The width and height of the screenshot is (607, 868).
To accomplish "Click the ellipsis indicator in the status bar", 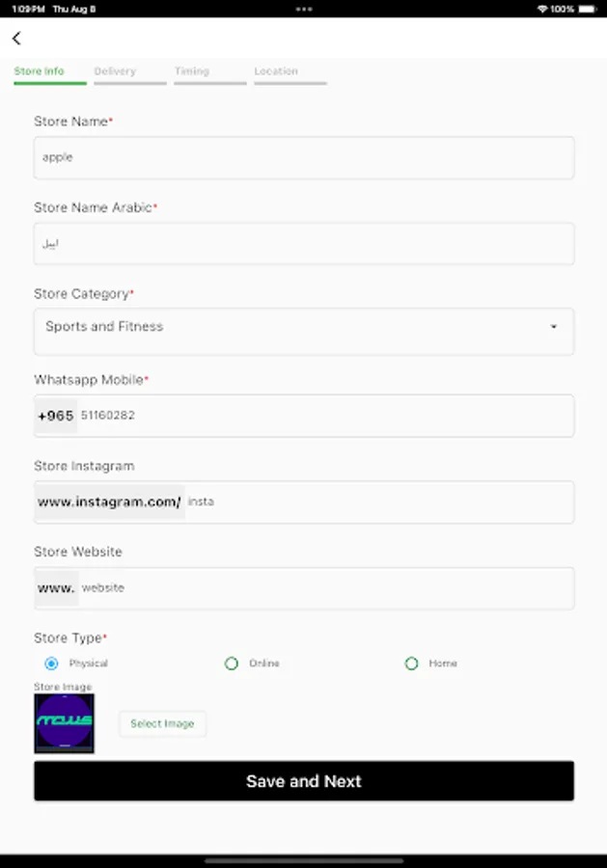I will [x=303, y=8].
